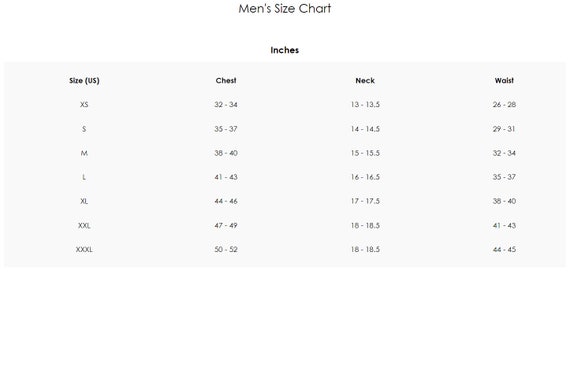Viewport: 570px width, 378px height.
Task: Click chest value 38 - 40
Action: click(226, 153)
